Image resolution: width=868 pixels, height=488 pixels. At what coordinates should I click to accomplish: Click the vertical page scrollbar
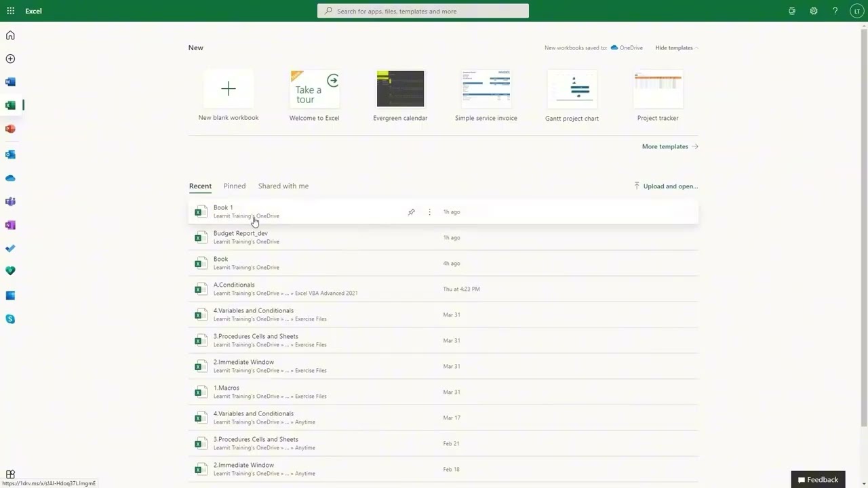[864, 227]
